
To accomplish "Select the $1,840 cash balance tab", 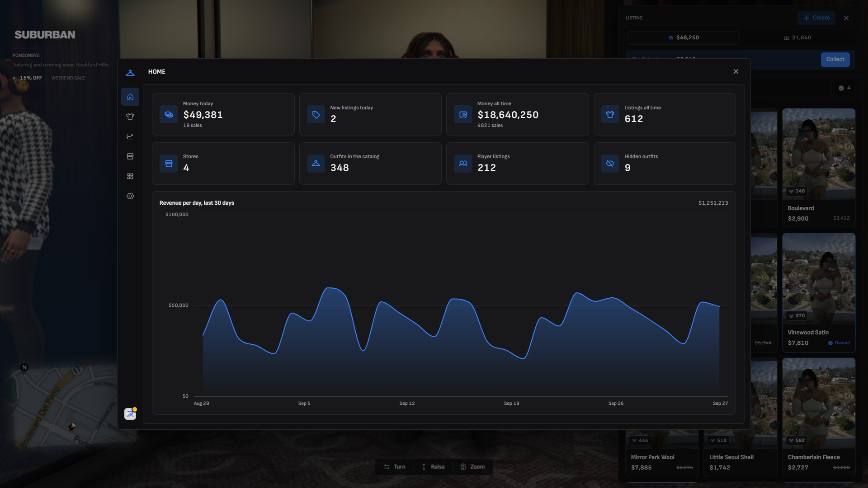I will (x=797, y=38).
